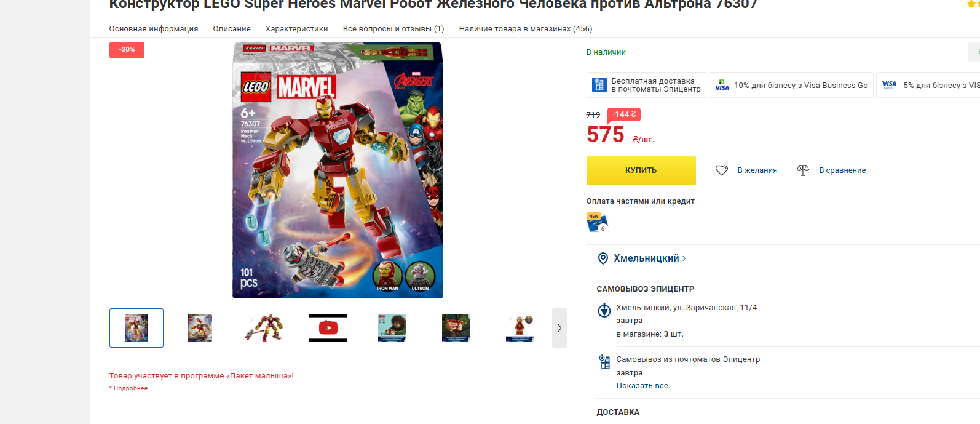This screenshot has width=980, height=424.
Task: Select the second product box thumbnail
Action: point(200,328)
